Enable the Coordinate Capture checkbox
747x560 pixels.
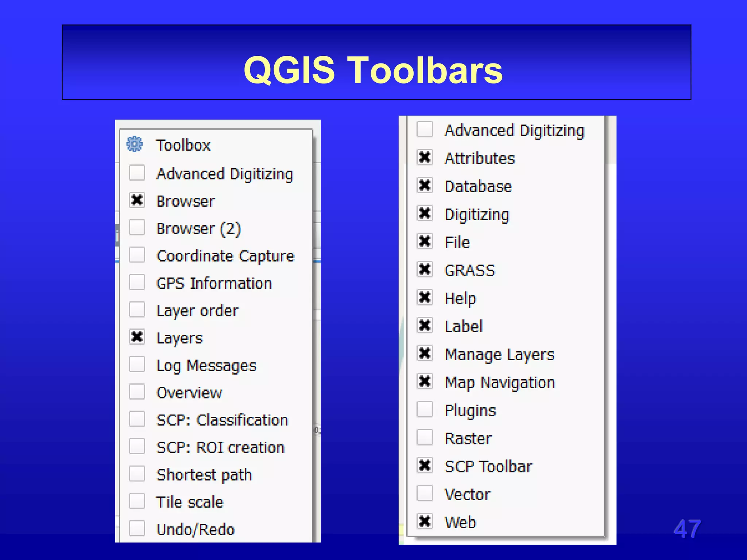point(137,254)
